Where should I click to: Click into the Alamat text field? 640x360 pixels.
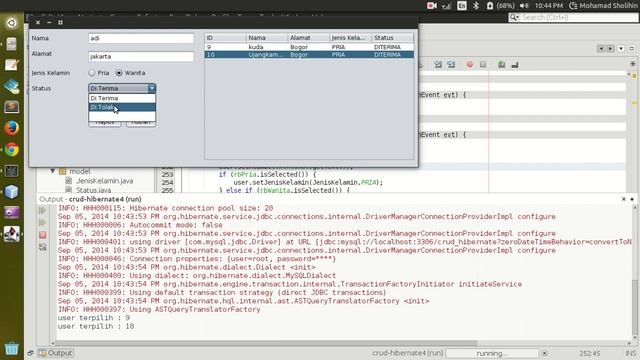point(141,56)
